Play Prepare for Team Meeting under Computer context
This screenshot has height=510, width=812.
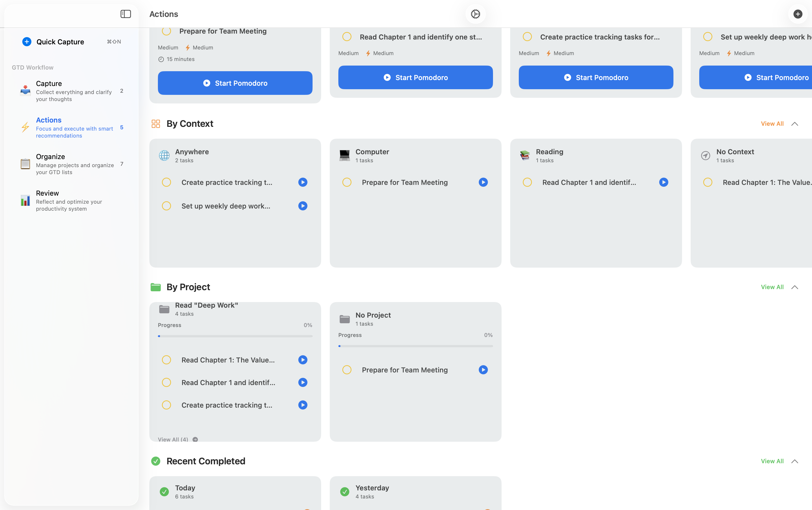pyautogui.click(x=483, y=182)
